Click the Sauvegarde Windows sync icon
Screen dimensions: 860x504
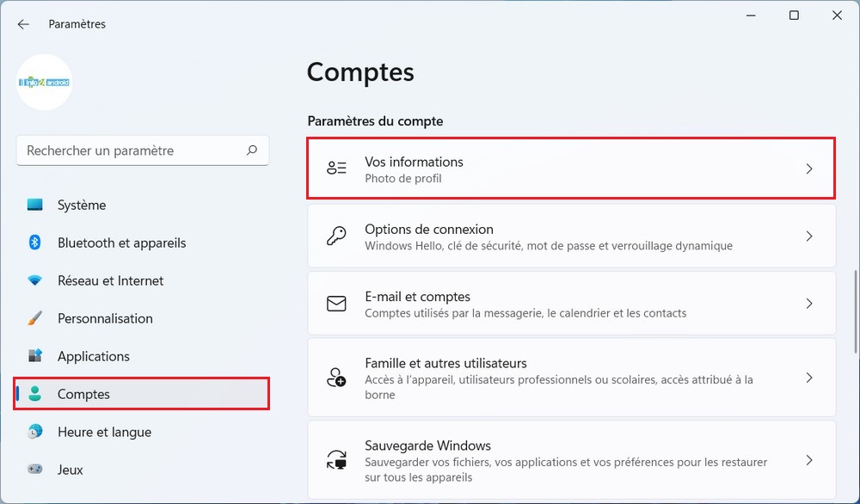click(x=336, y=460)
